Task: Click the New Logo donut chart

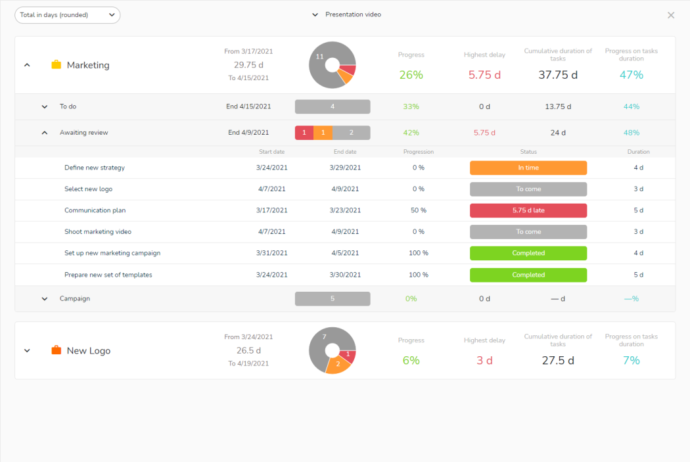Action: click(332, 350)
